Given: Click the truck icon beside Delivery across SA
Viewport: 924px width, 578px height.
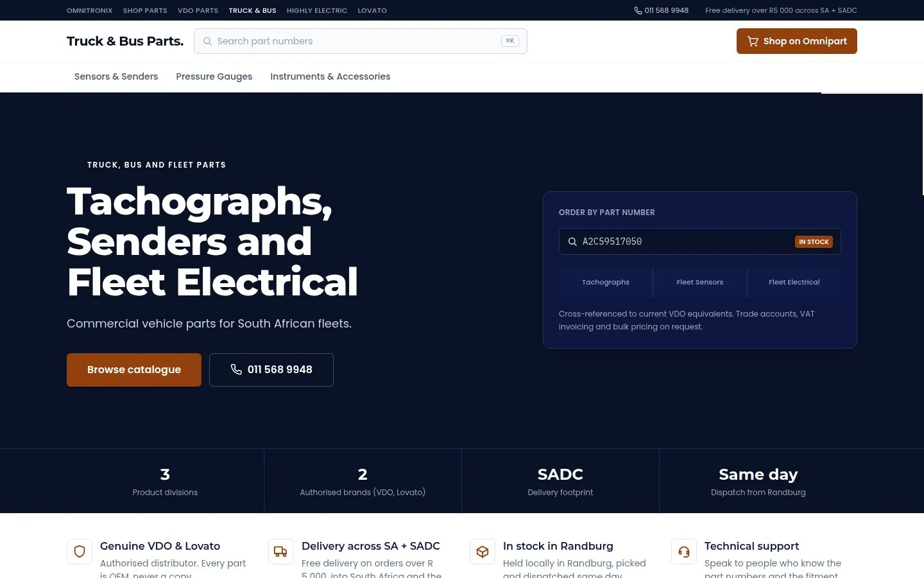Looking at the screenshot, I should (281, 552).
